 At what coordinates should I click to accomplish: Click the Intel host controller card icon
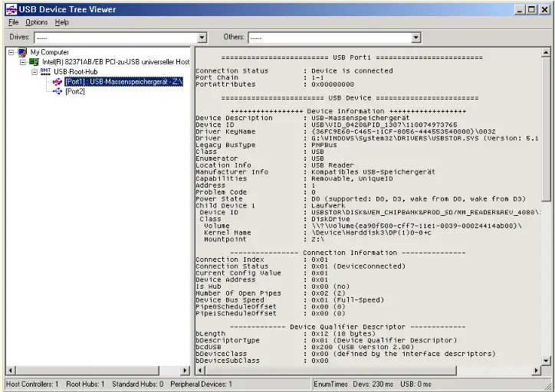pyautogui.click(x=34, y=62)
